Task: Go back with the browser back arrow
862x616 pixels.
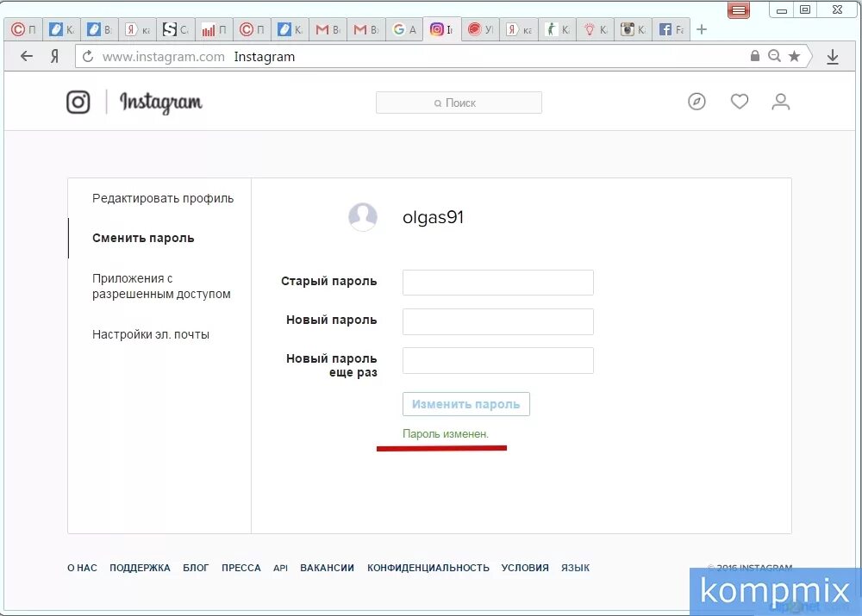Action: 27,56
